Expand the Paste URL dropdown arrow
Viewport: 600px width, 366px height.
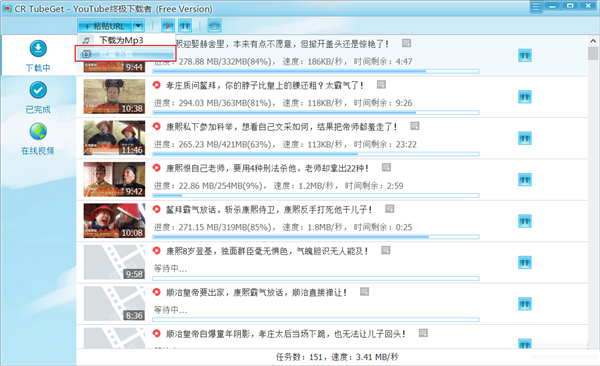138,26
